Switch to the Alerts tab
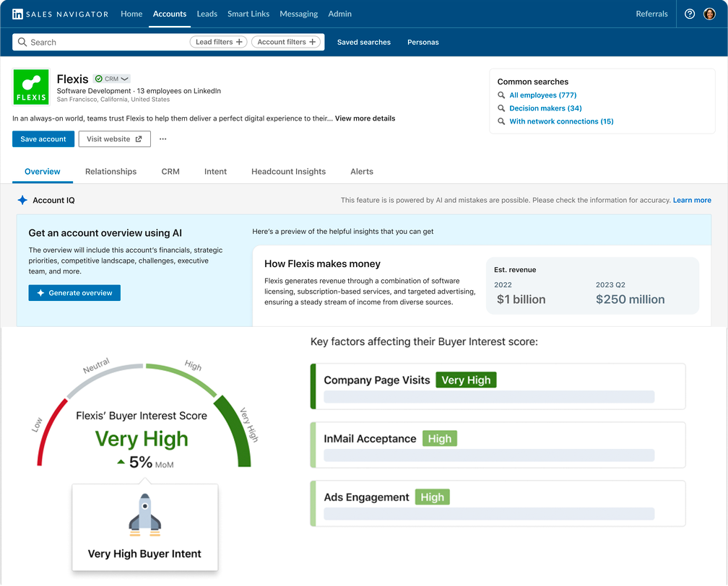The image size is (728, 586). pos(362,172)
